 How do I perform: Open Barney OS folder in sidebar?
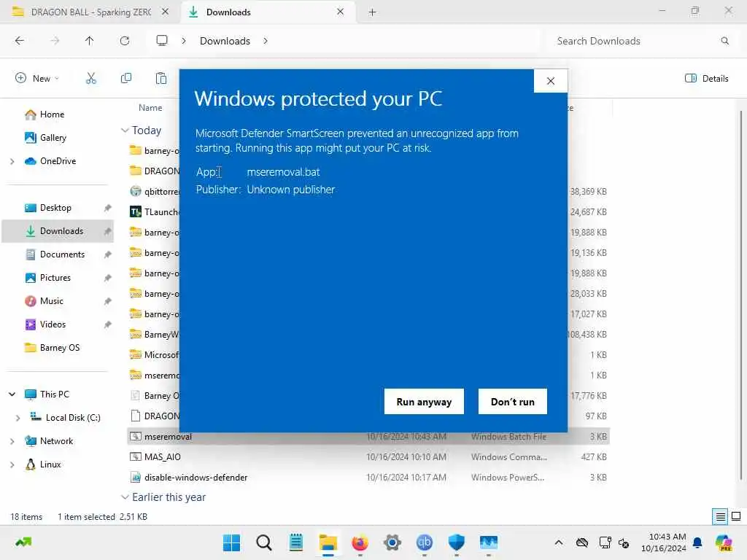(x=60, y=348)
